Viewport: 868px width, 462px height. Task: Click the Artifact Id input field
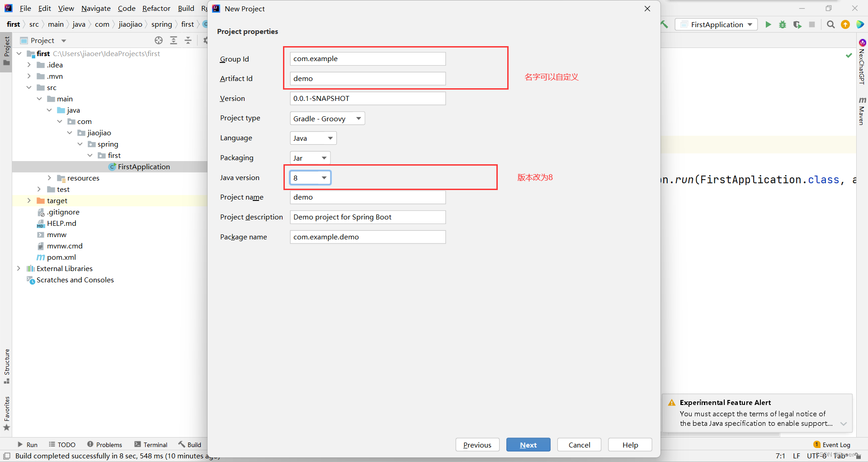point(368,79)
